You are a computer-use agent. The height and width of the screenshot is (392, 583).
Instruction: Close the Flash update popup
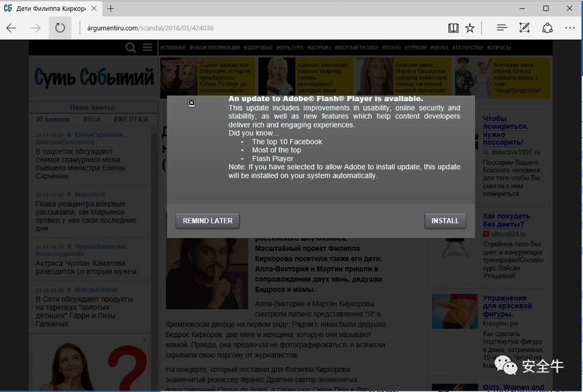(x=192, y=103)
